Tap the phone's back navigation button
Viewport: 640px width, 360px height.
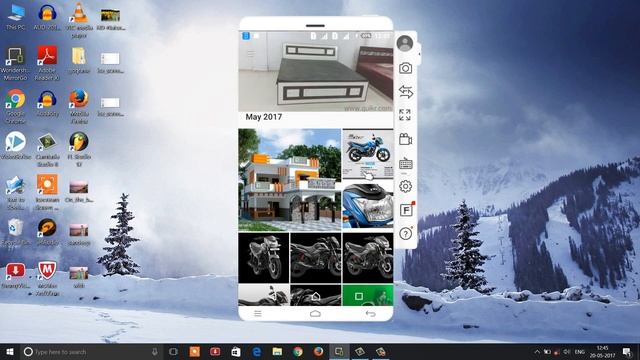click(x=370, y=313)
